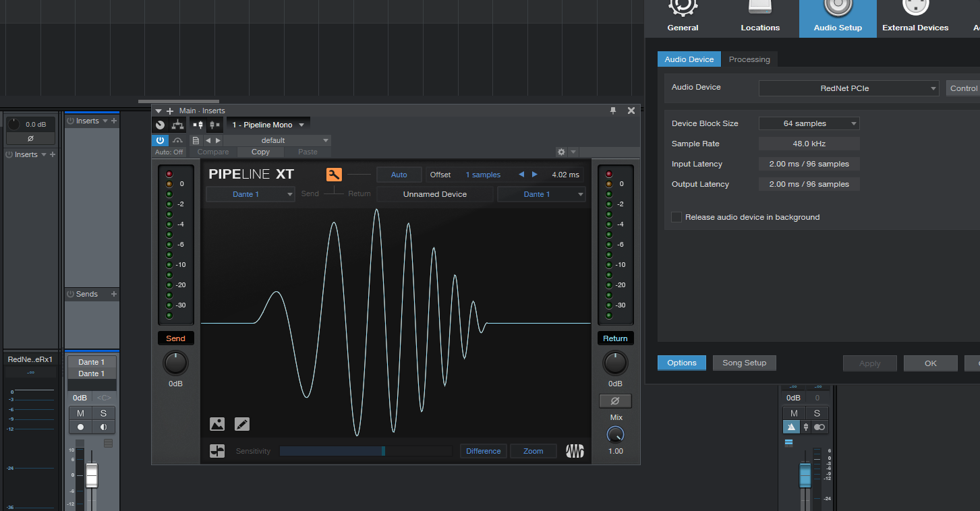Open the Device Block Size dropdown
Image resolution: width=980 pixels, height=511 pixels.
809,123
